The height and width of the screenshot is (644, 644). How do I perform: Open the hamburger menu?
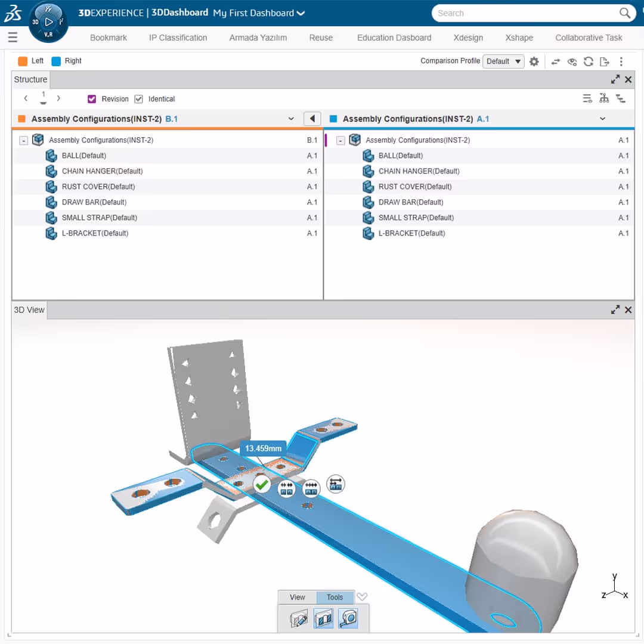(x=13, y=38)
